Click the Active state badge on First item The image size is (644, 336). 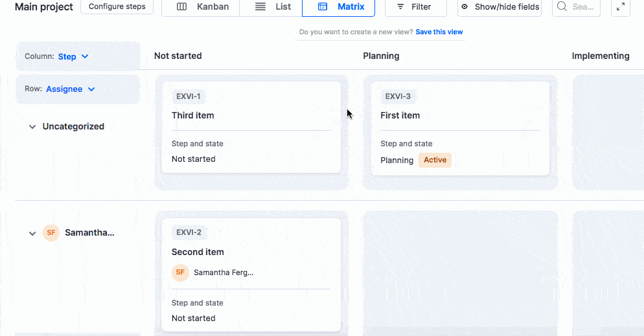435,160
